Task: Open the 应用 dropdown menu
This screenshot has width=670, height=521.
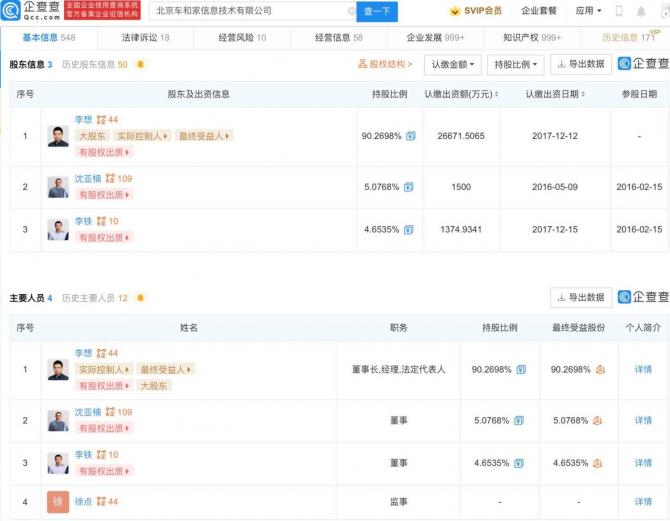Action: pyautogui.click(x=588, y=11)
